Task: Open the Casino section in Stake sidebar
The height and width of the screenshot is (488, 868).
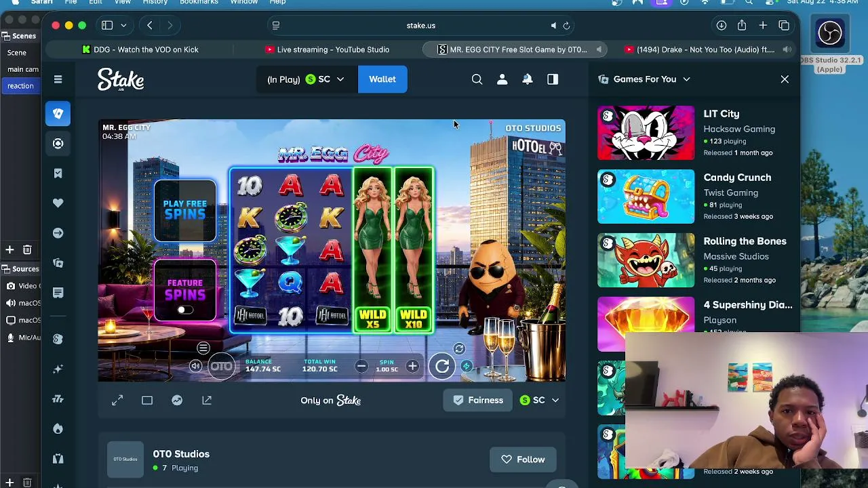Action: click(58, 114)
